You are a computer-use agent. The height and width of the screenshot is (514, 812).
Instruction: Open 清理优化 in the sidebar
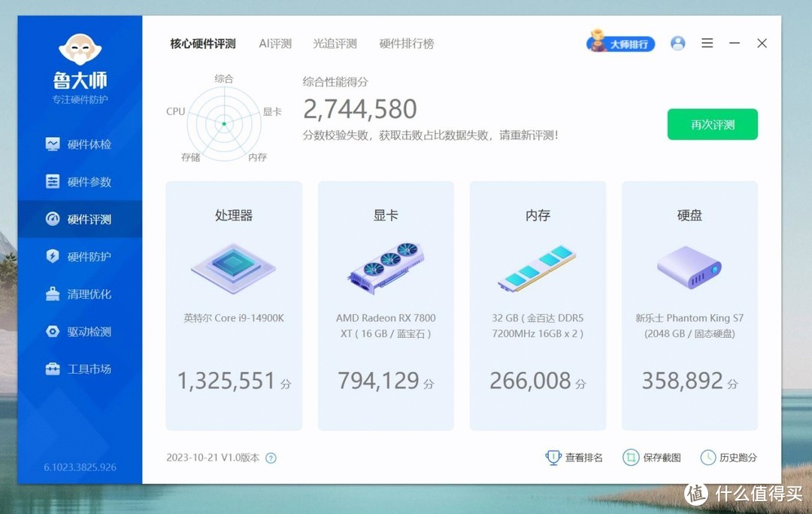tap(80, 294)
